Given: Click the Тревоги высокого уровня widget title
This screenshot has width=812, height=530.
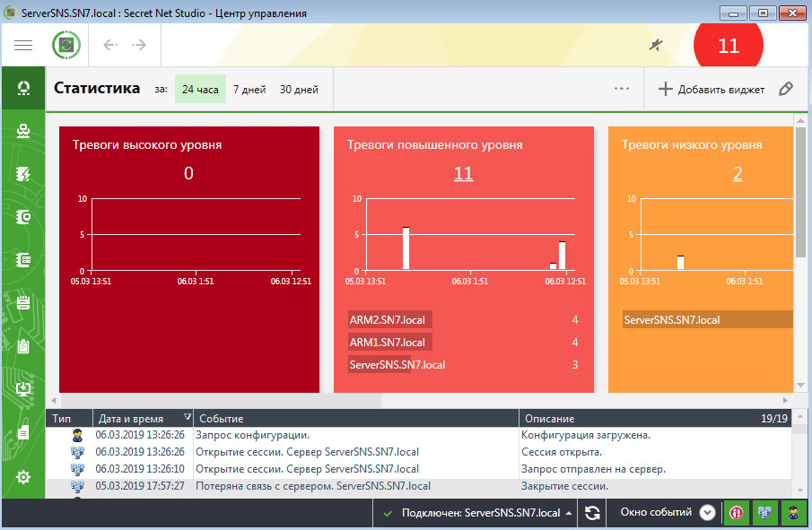Looking at the screenshot, I should click(x=147, y=145).
